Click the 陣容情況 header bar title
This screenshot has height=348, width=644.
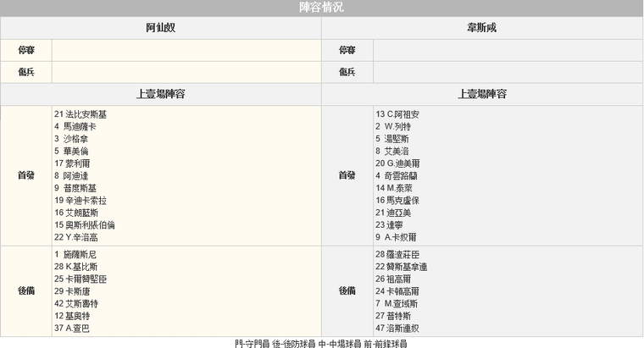click(321, 8)
